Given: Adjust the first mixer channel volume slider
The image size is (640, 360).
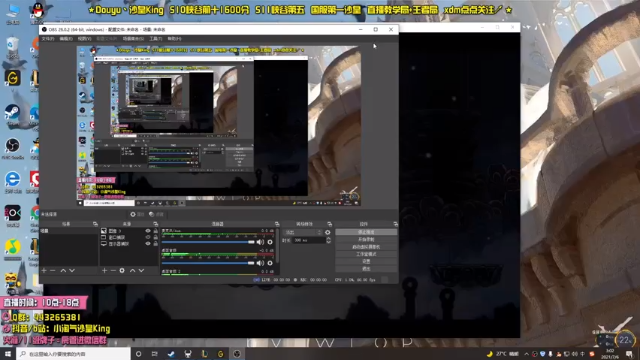Looking at the screenshot, I should (x=208, y=242).
